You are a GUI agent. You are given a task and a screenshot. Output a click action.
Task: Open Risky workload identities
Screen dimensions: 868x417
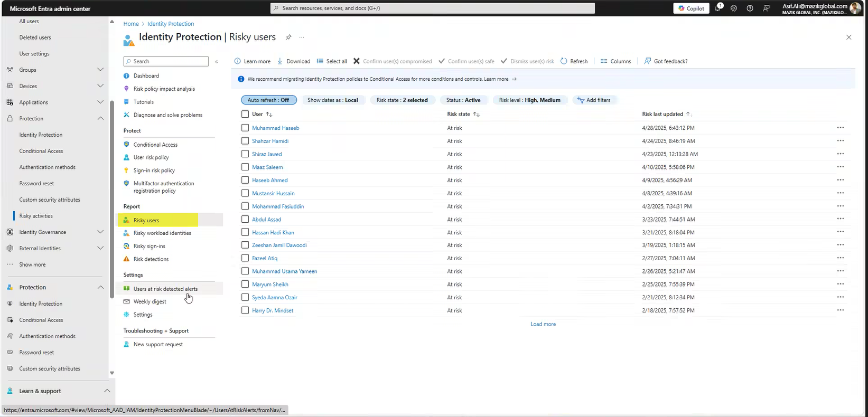coord(162,233)
